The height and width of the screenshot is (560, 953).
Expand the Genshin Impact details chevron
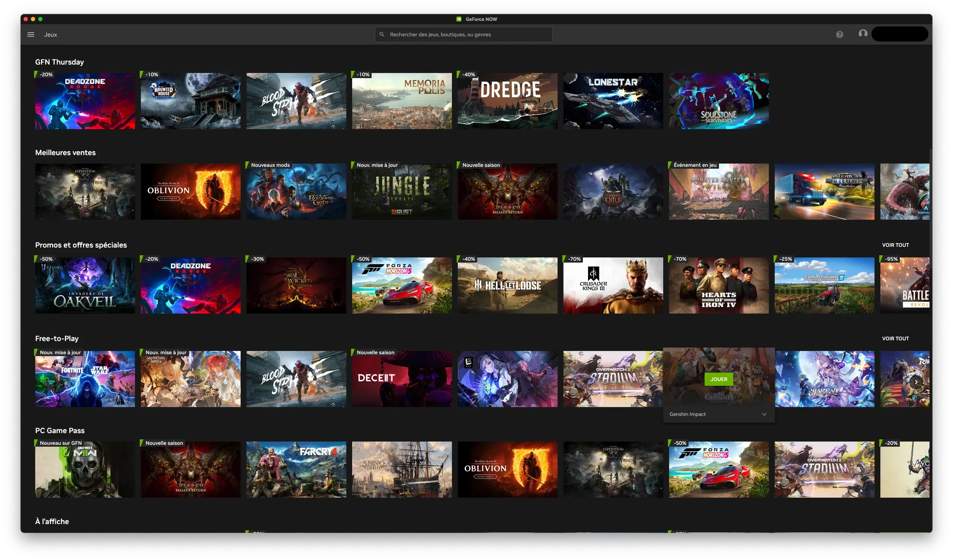click(764, 414)
